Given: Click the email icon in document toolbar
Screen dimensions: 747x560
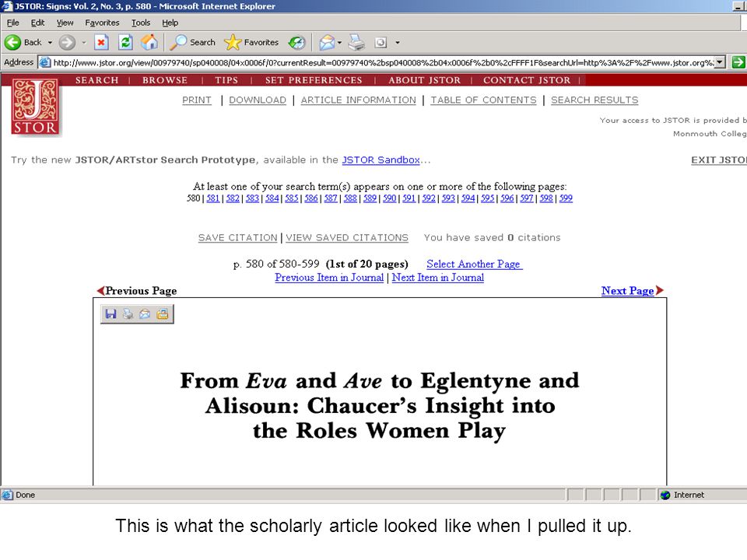Looking at the screenshot, I should [x=145, y=313].
